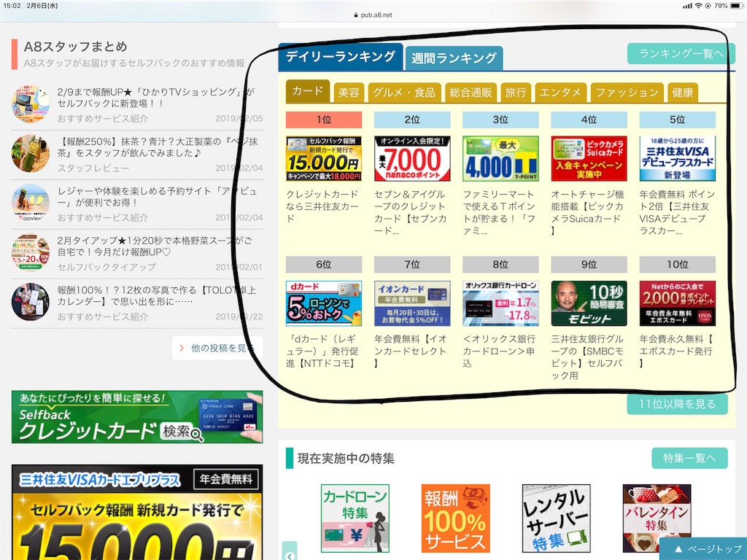Open the オリックス銀行カードローン申込 link

[500, 351]
